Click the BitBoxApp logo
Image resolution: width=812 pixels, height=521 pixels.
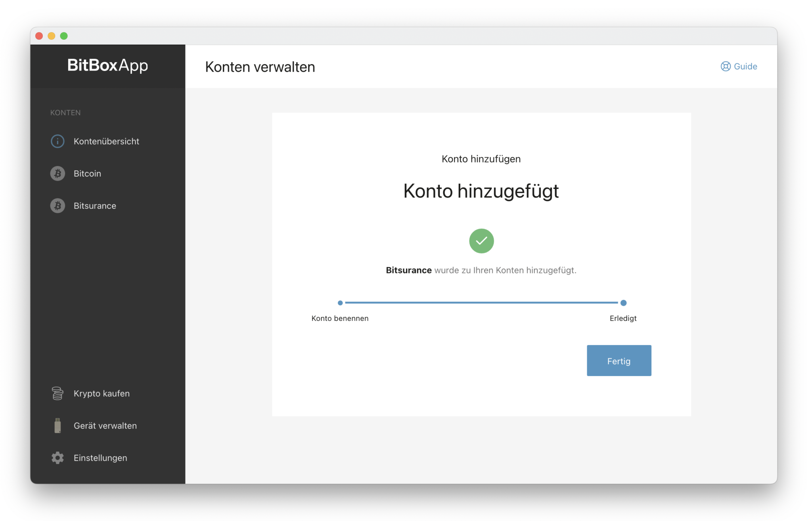point(107,65)
